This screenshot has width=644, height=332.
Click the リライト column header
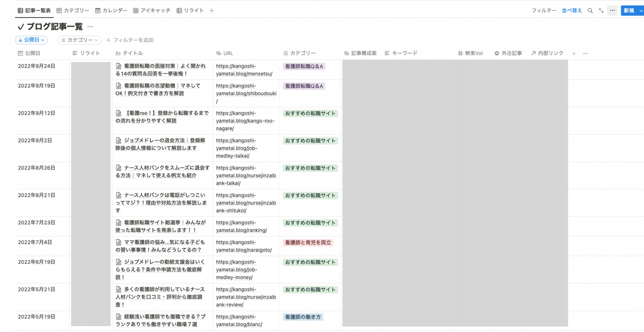[86, 53]
